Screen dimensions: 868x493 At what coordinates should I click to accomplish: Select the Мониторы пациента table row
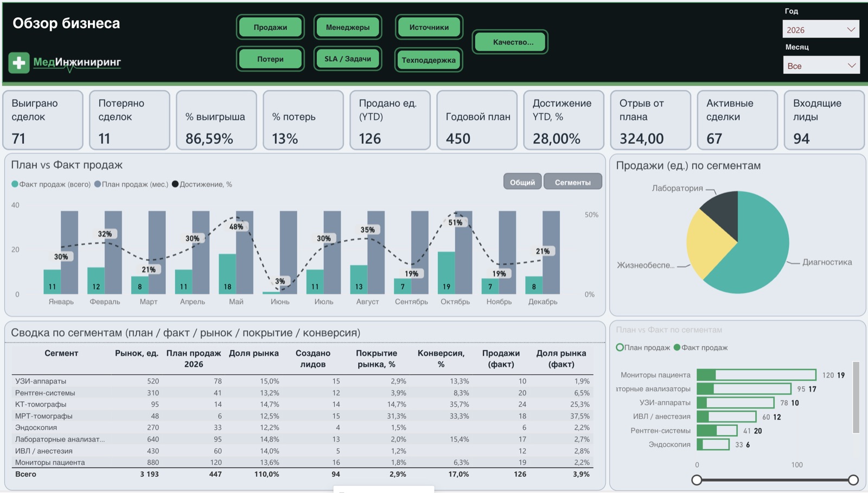click(302, 463)
